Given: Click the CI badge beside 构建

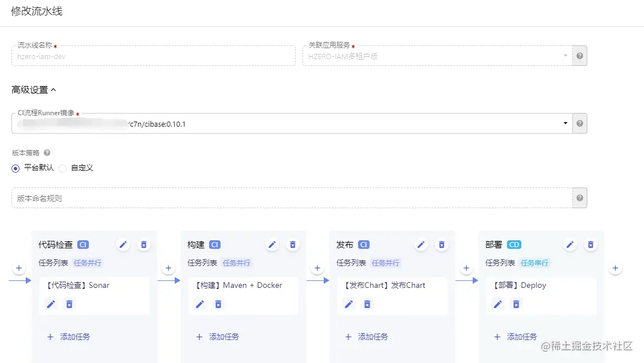Looking at the screenshot, I should [215, 245].
